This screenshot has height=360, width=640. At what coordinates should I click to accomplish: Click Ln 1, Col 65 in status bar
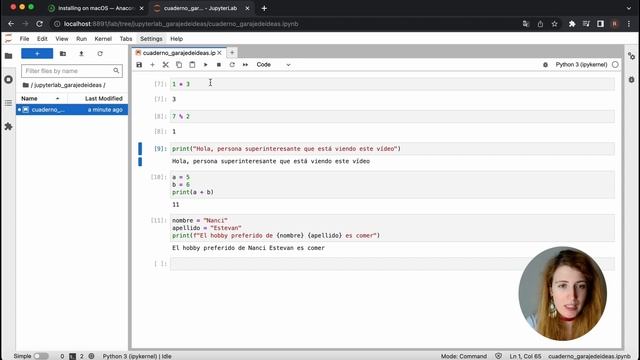click(x=525, y=356)
